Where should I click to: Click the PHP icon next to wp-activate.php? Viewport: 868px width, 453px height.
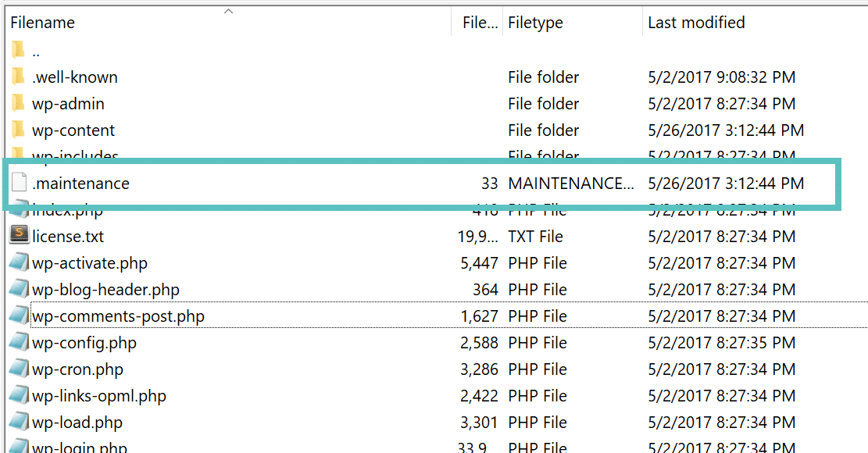point(18,262)
